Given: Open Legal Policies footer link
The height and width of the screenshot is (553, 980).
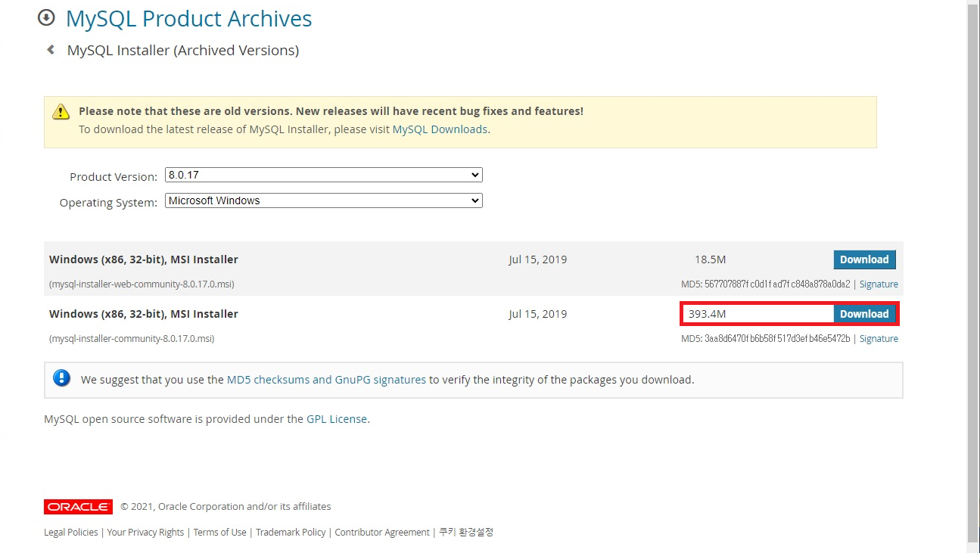Looking at the screenshot, I should [x=71, y=533].
